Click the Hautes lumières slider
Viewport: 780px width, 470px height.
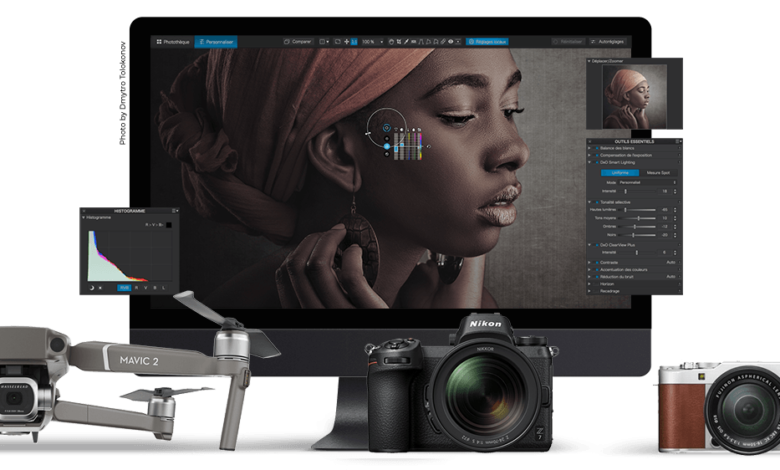637,210
